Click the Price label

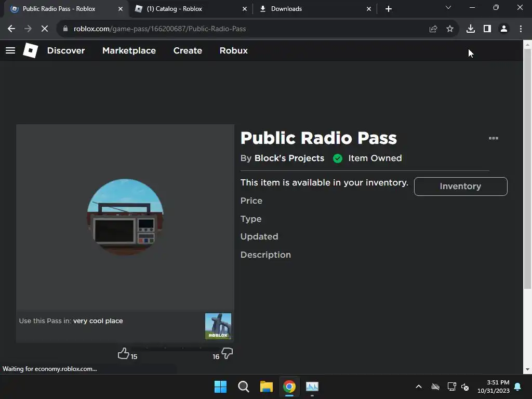pos(251,201)
